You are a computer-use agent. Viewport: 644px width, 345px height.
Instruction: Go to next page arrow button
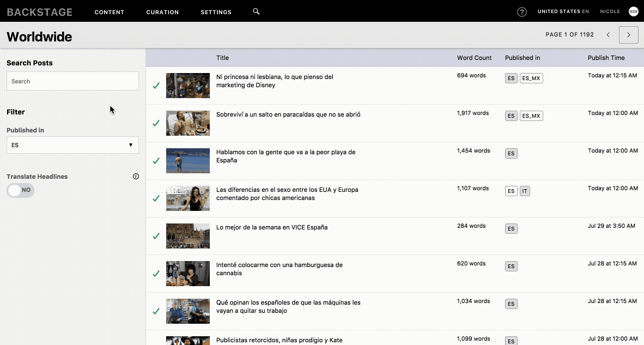[628, 35]
